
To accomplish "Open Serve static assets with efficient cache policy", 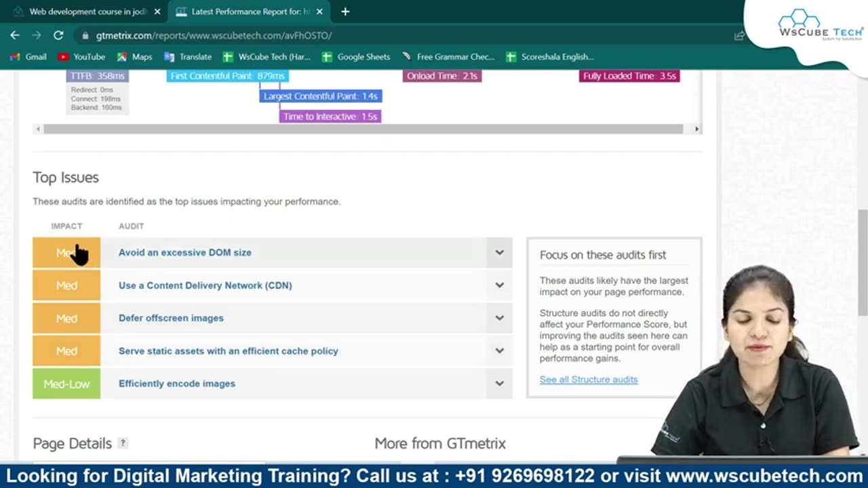I will (x=228, y=351).
